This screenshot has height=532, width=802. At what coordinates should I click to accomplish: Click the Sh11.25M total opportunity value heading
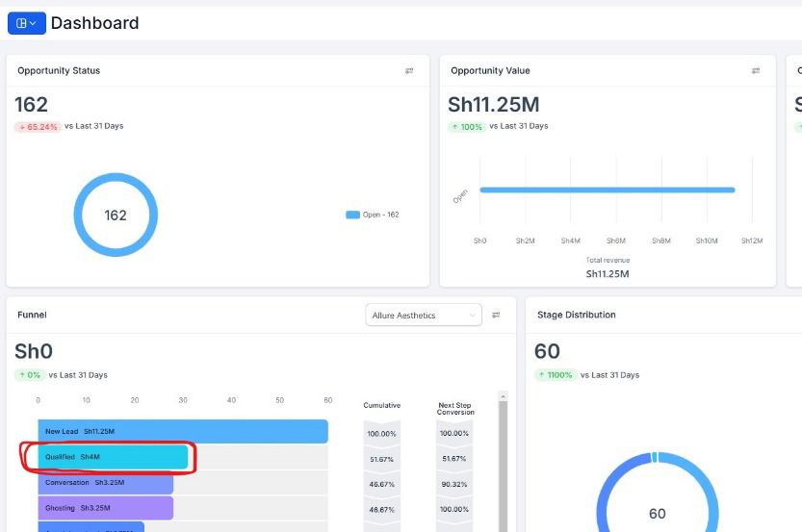pyautogui.click(x=494, y=104)
